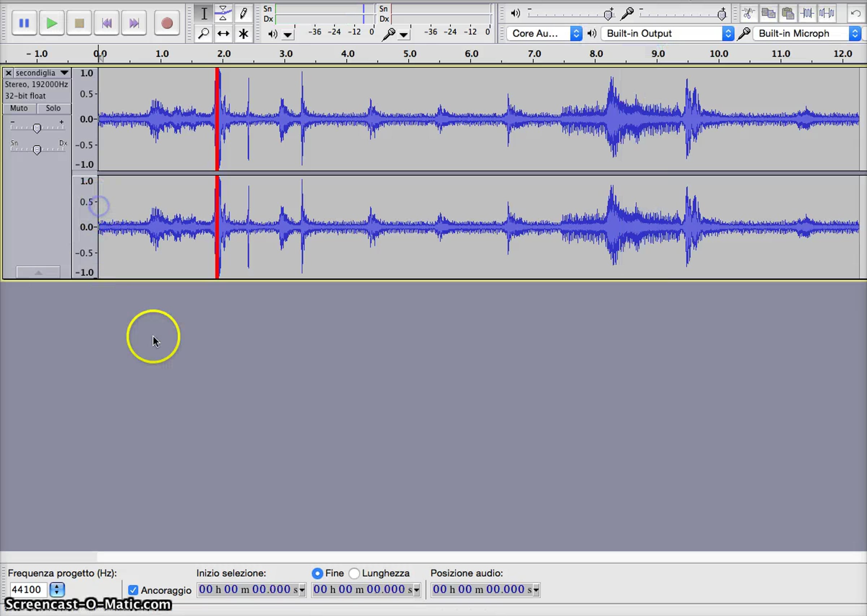Open the recording meter dropdown arrow

pos(404,35)
